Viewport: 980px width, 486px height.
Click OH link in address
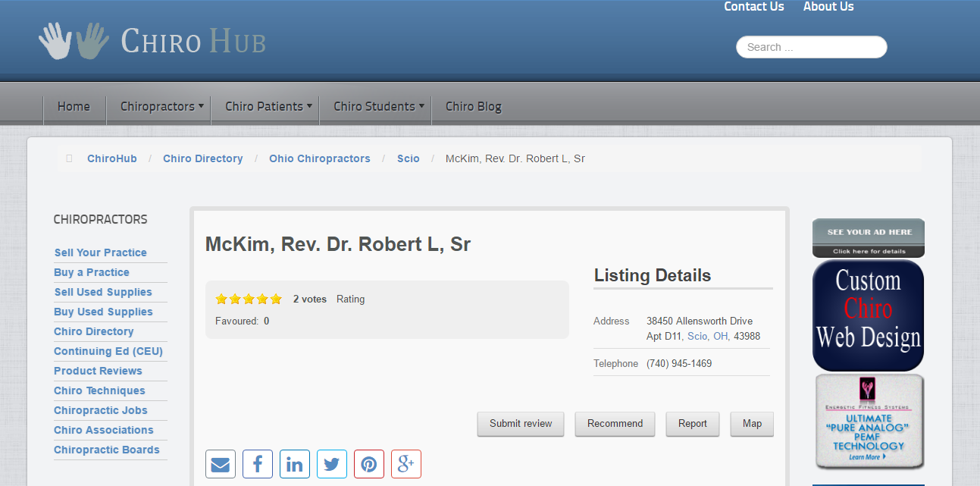[720, 336]
